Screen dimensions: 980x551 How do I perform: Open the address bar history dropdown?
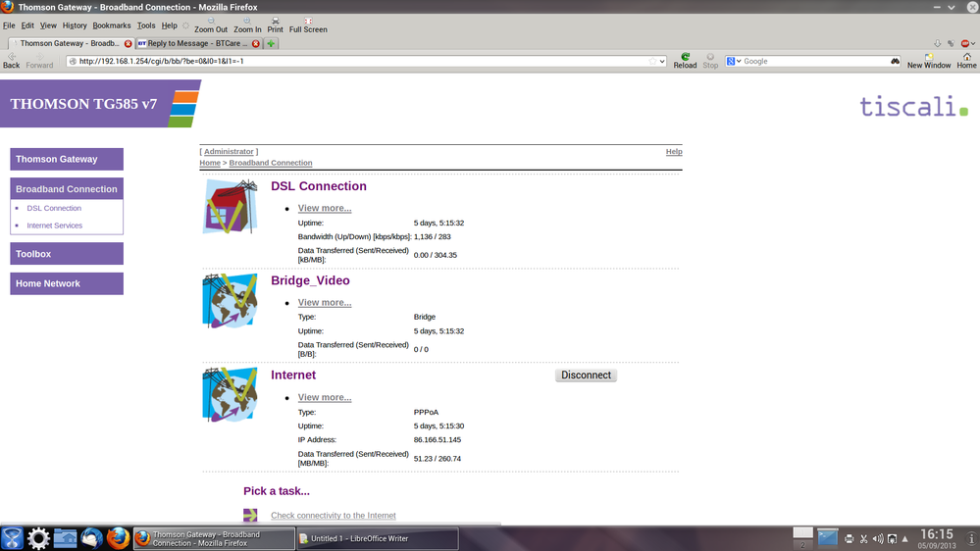[x=662, y=61]
